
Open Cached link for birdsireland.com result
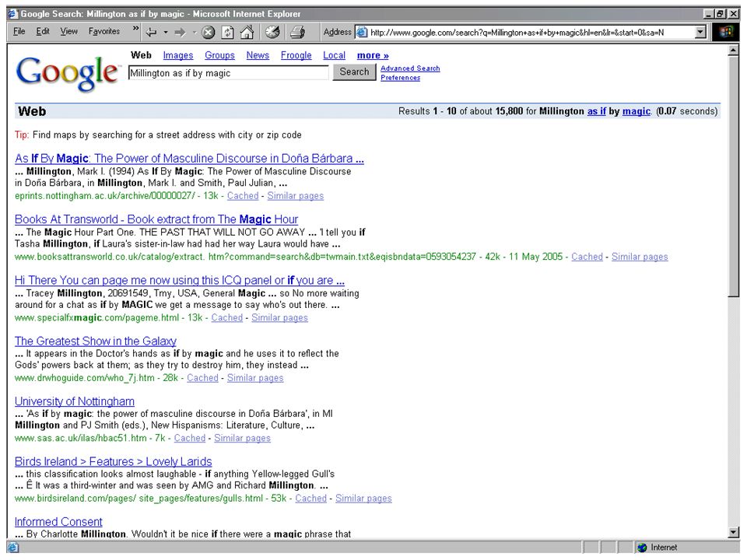311,498
